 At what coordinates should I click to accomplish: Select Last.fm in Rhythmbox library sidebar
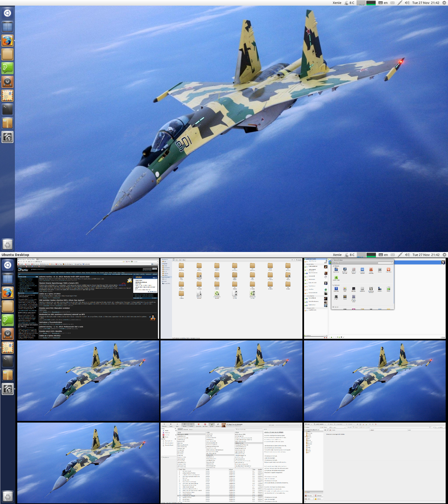click(167, 435)
